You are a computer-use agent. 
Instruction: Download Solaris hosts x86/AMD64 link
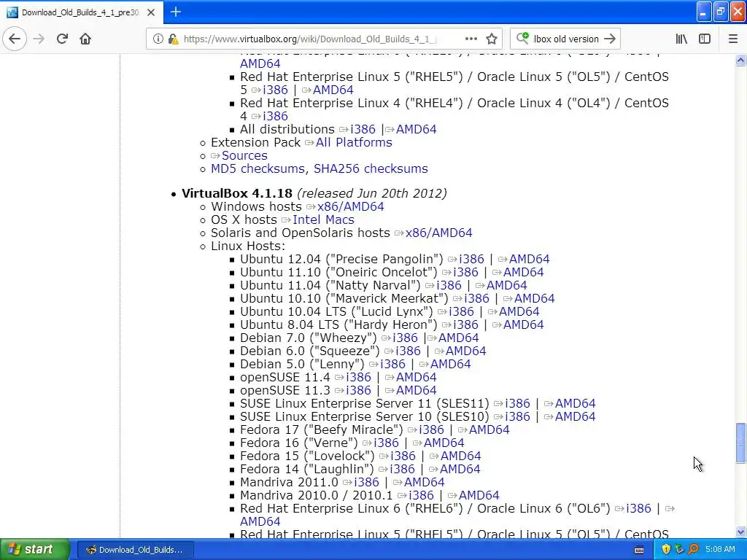438,233
